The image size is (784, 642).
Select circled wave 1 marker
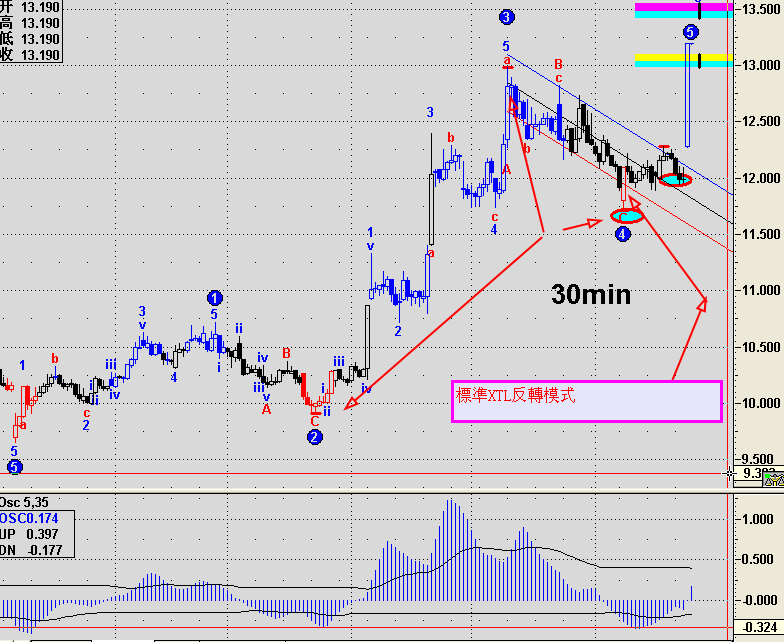[214, 298]
